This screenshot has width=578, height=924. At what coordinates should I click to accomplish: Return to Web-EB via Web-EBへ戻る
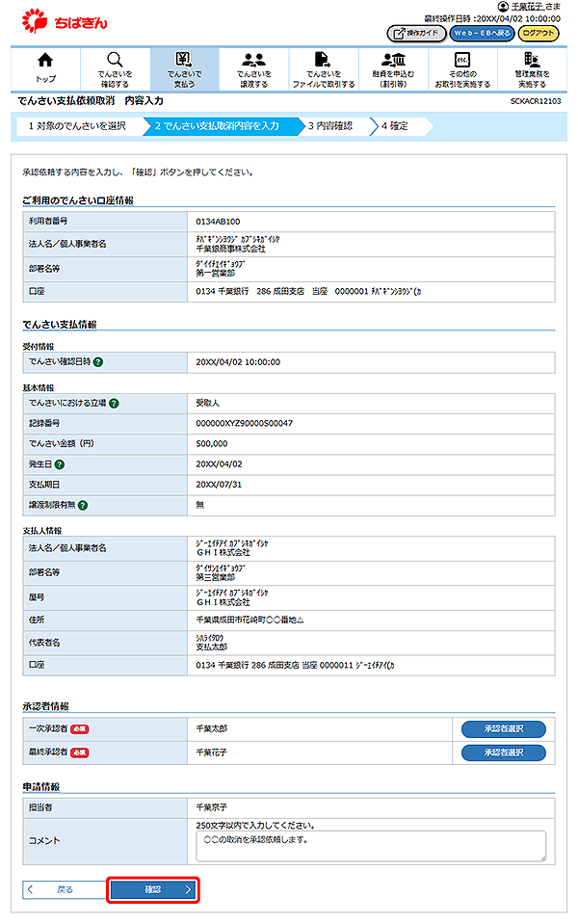coord(482,34)
